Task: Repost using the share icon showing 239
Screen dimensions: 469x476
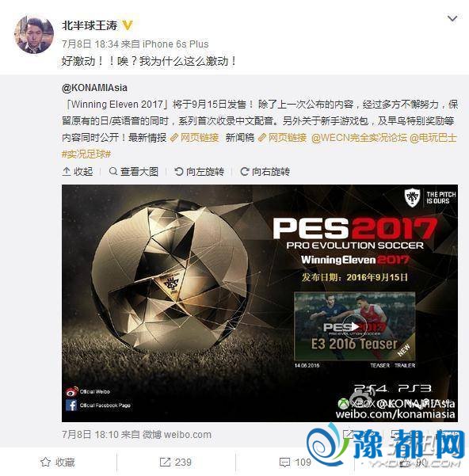Action: point(175,463)
